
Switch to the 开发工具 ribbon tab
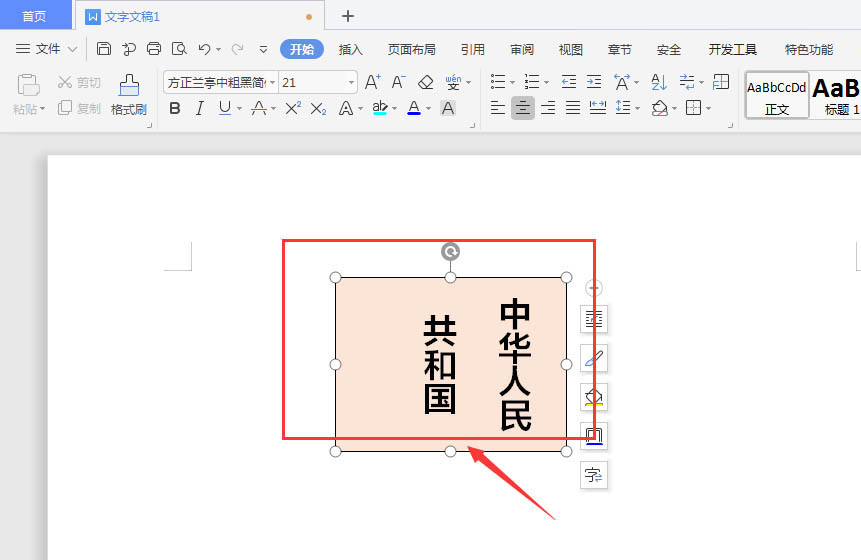click(x=733, y=49)
